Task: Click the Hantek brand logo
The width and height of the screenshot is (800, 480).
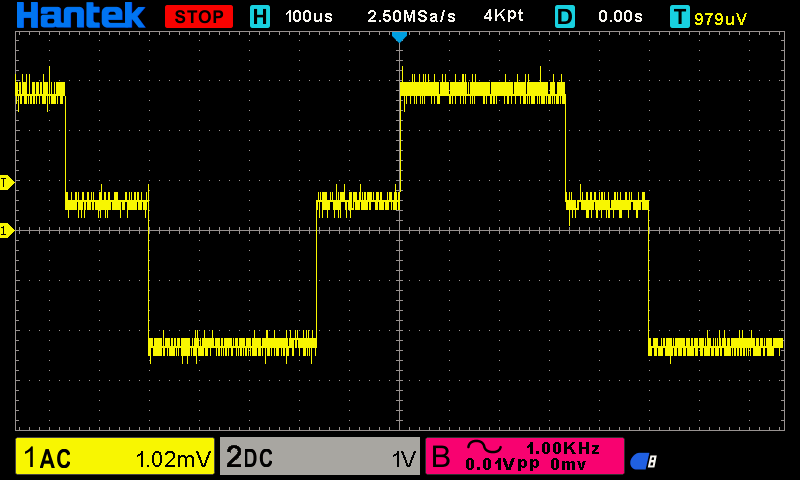Action: click(x=81, y=15)
